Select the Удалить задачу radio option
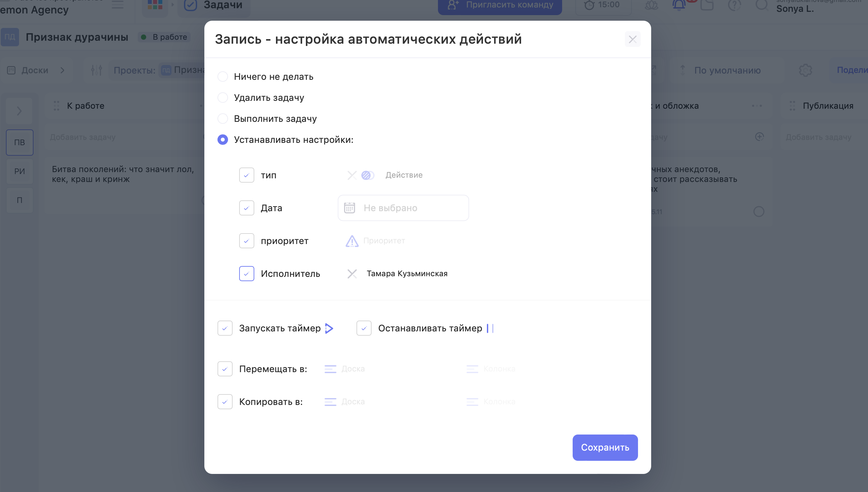Viewport: 868px width, 492px height. (223, 98)
